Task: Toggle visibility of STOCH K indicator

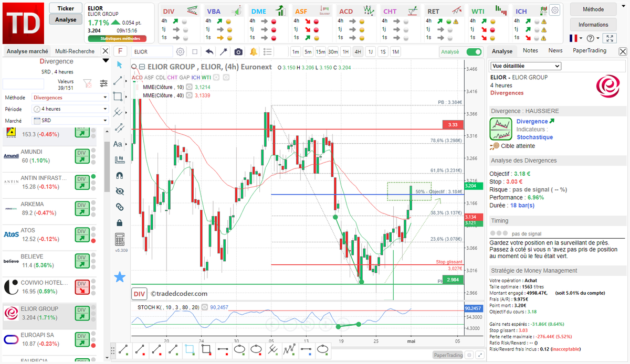Action: (x=205, y=307)
